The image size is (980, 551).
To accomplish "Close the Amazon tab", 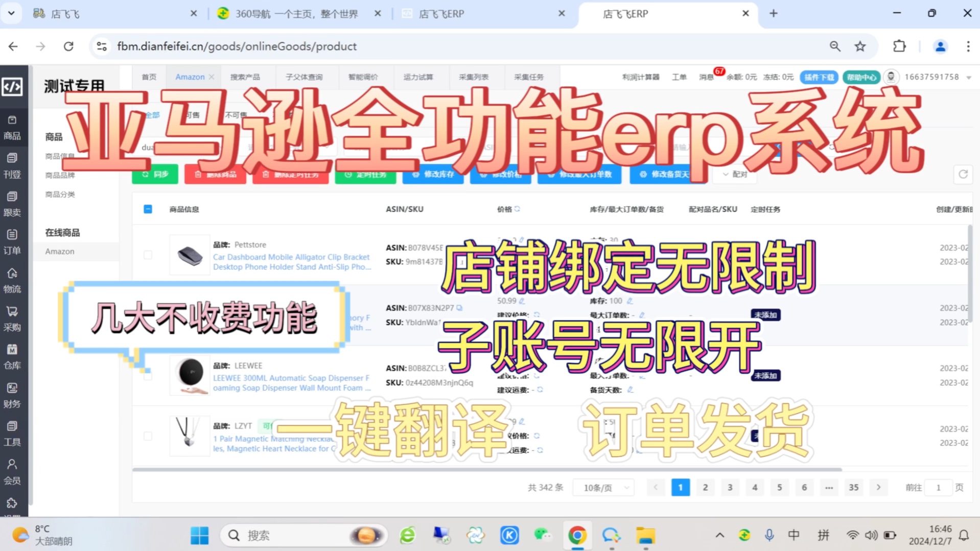I will pos(212,77).
